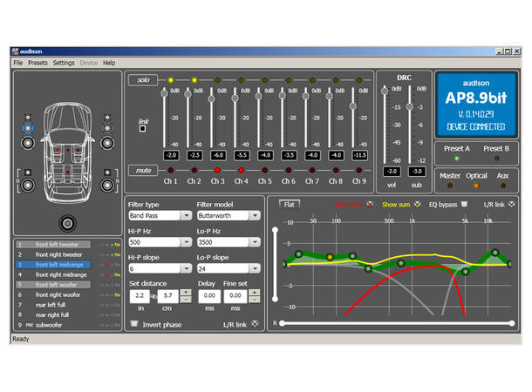Toggle solo indicator for Ch 3
Screen dimensions: 532x392
[x=217, y=80]
